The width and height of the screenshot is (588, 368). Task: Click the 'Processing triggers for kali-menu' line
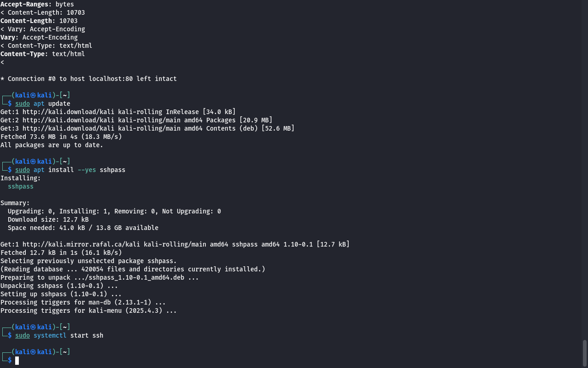(x=89, y=310)
